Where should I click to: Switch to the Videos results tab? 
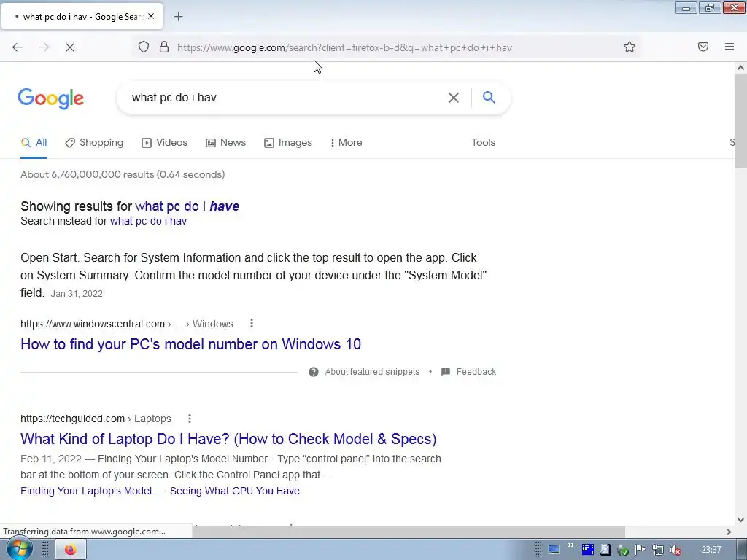pos(165,143)
